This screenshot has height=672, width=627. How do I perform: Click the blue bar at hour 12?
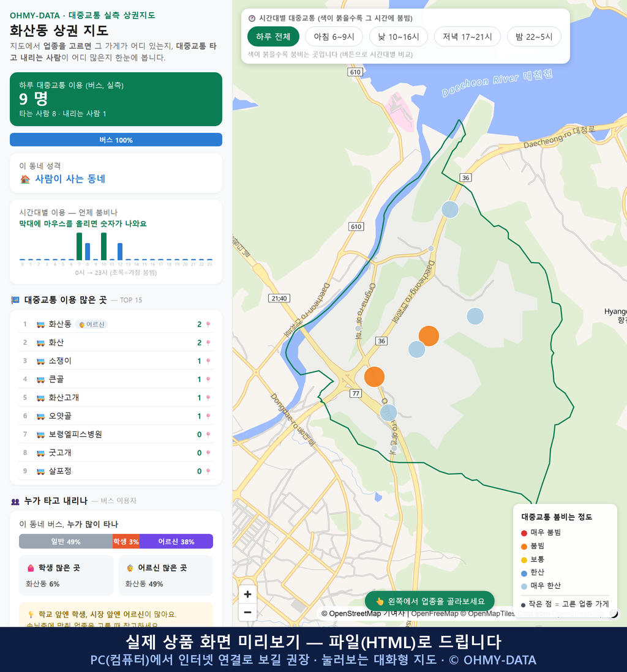pyautogui.click(x=120, y=252)
